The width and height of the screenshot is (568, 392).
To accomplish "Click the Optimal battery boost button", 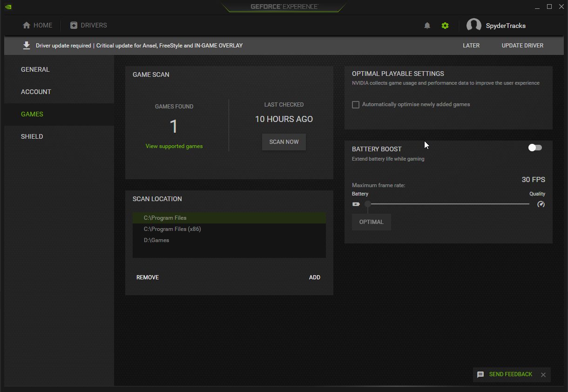I will click(x=372, y=222).
